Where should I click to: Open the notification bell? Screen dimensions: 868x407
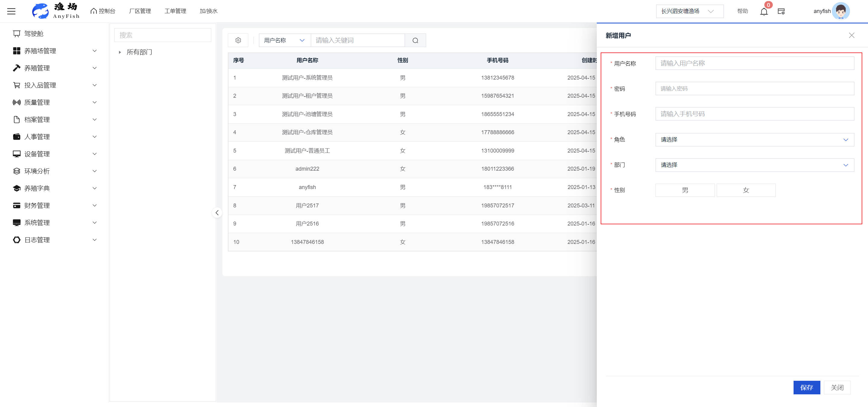763,12
